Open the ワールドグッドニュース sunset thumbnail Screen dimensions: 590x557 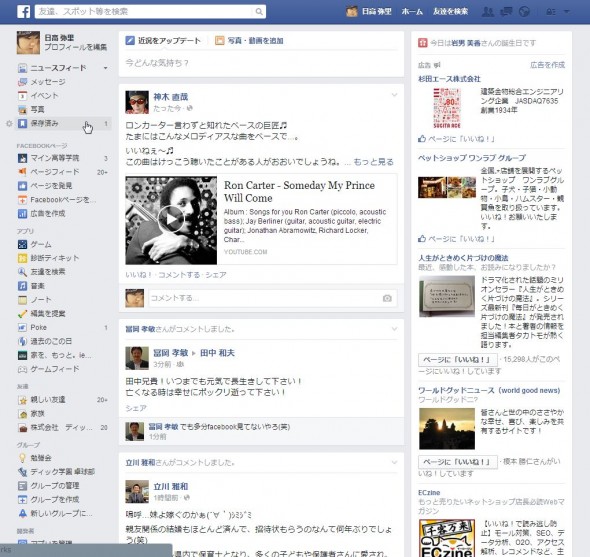[447, 428]
